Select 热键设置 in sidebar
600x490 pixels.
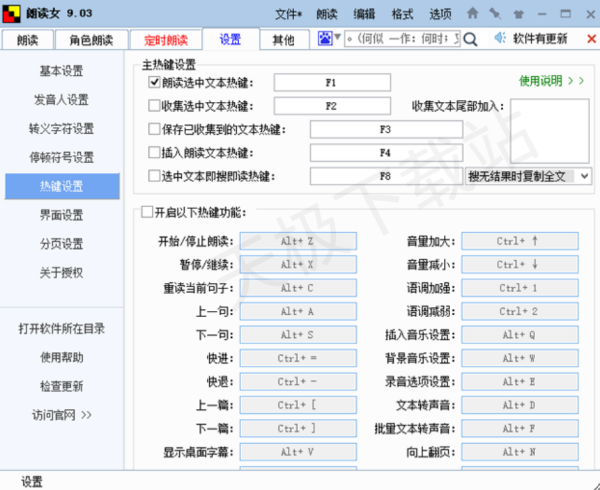[x=62, y=186]
